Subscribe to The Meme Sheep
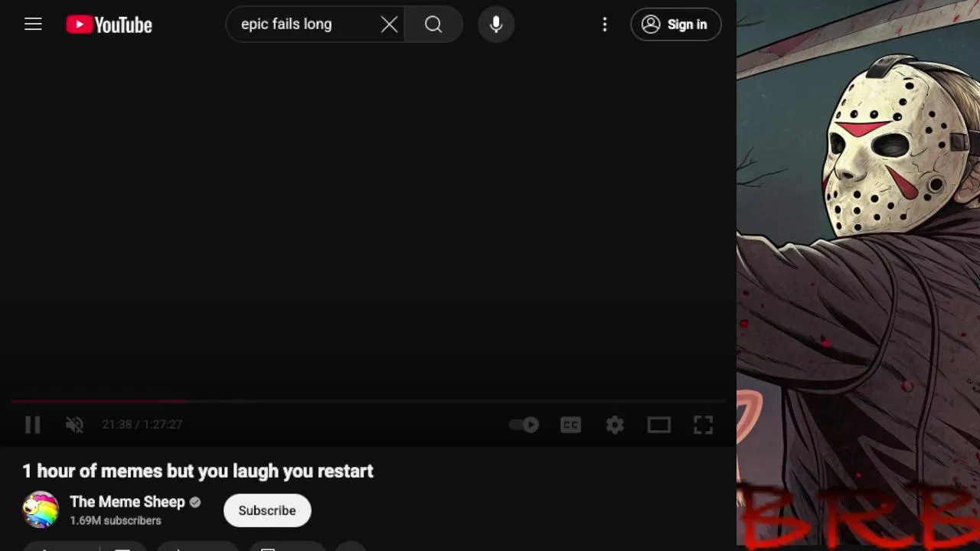Viewport: 980px width, 551px height. coord(267,510)
